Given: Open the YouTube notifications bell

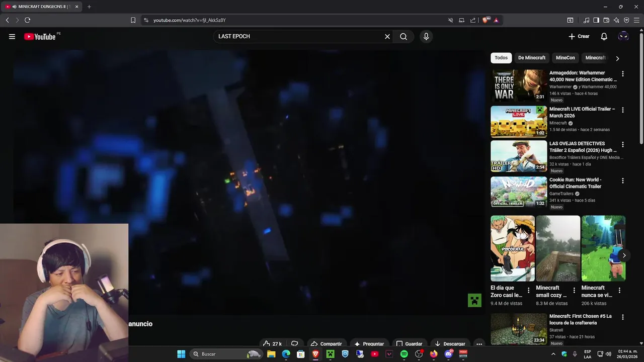Looking at the screenshot, I should [604, 36].
